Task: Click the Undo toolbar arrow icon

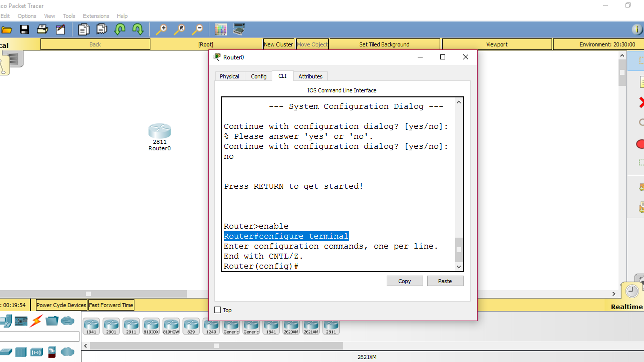Action: click(x=119, y=29)
